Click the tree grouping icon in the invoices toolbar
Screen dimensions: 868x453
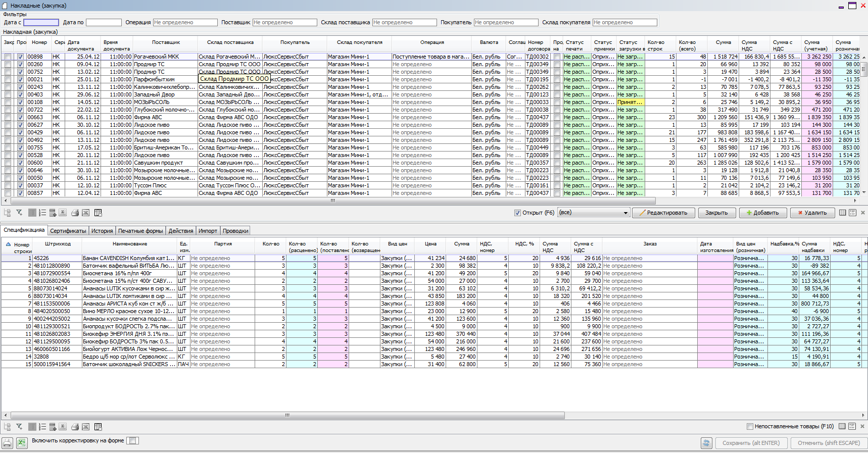point(7,213)
